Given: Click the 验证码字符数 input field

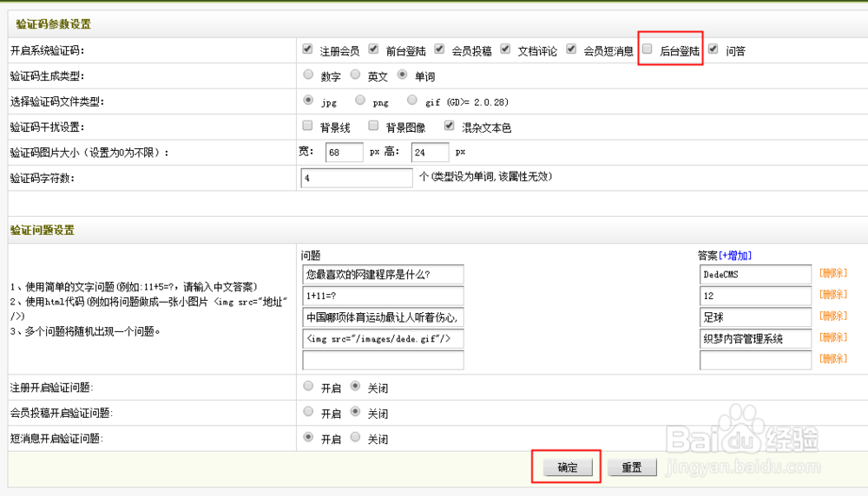Looking at the screenshot, I should (357, 178).
